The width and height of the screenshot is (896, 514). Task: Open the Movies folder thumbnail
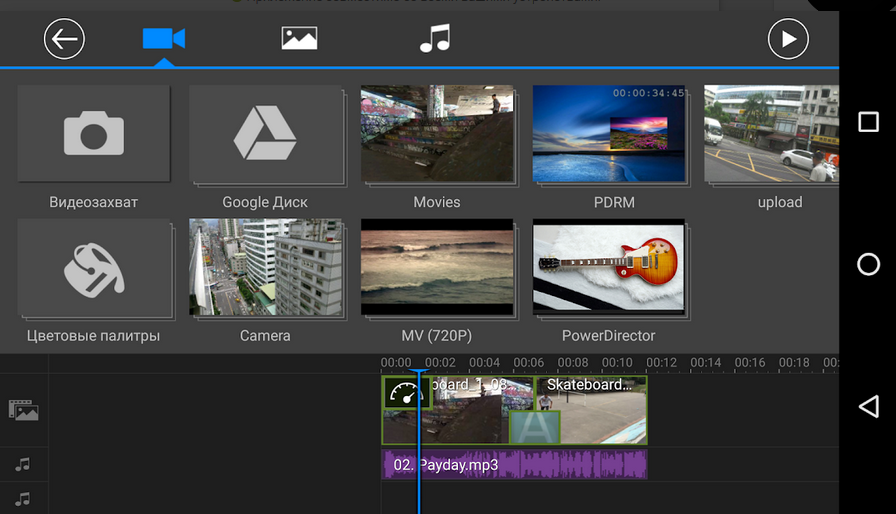coord(437,134)
